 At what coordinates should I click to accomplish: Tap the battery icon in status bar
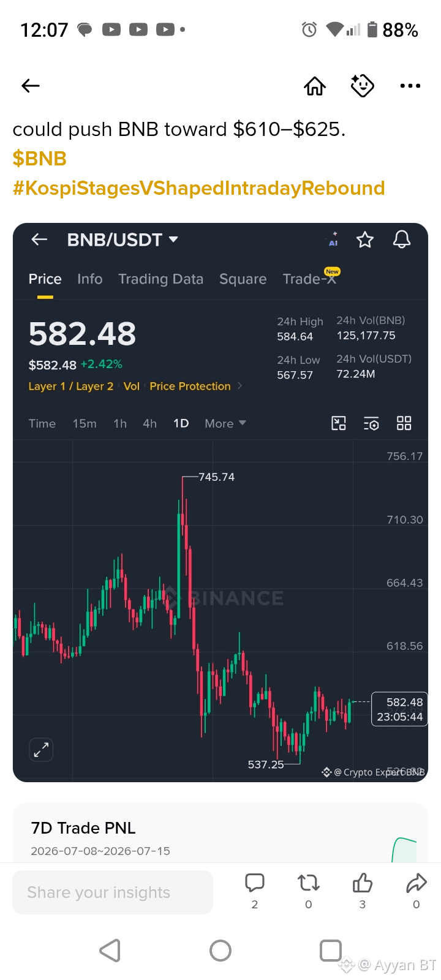(x=372, y=29)
